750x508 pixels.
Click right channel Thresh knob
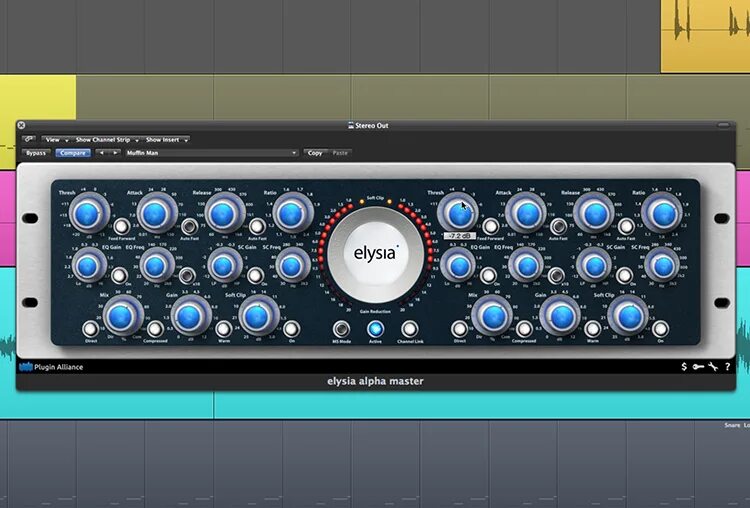[x=456, y=214]
